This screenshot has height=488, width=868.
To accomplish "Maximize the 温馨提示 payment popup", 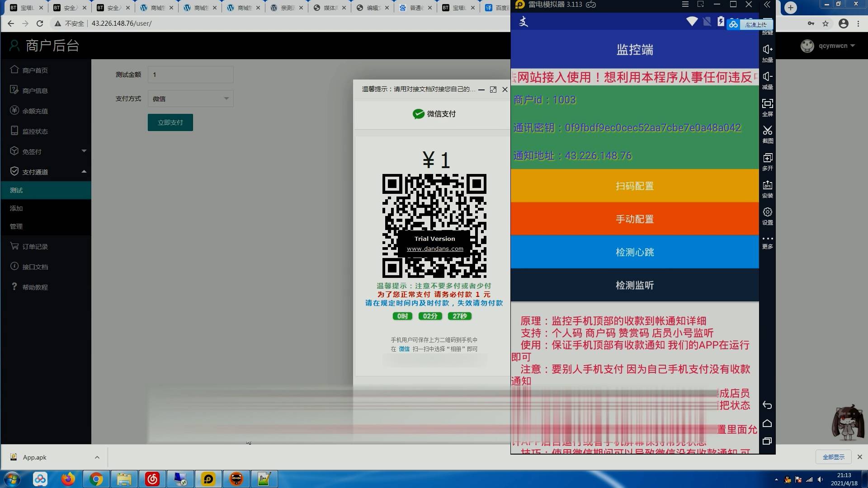I will click(x=493, y=89).
